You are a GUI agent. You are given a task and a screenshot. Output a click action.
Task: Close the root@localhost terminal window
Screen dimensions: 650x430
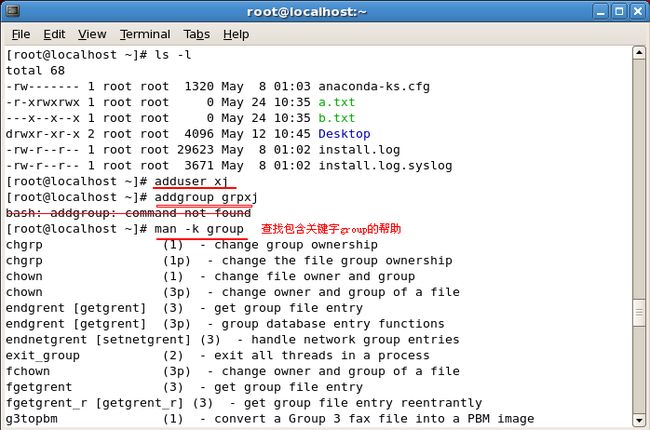(x=638, y=11)
